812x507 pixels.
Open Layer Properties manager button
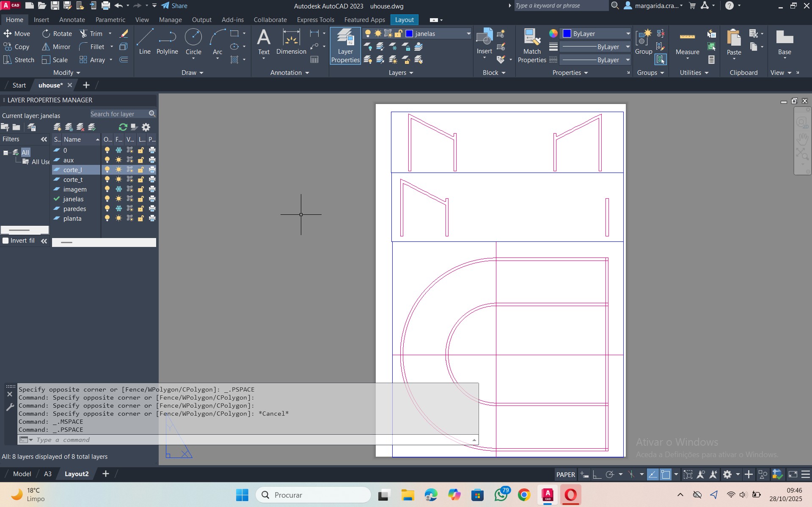[345, 46]
